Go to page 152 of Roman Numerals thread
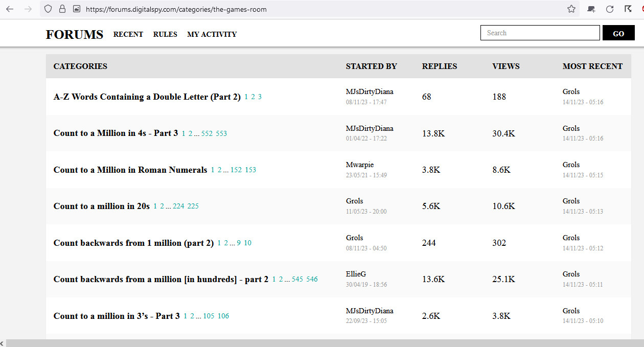This screenshot has height=347, width=644. 236,170
